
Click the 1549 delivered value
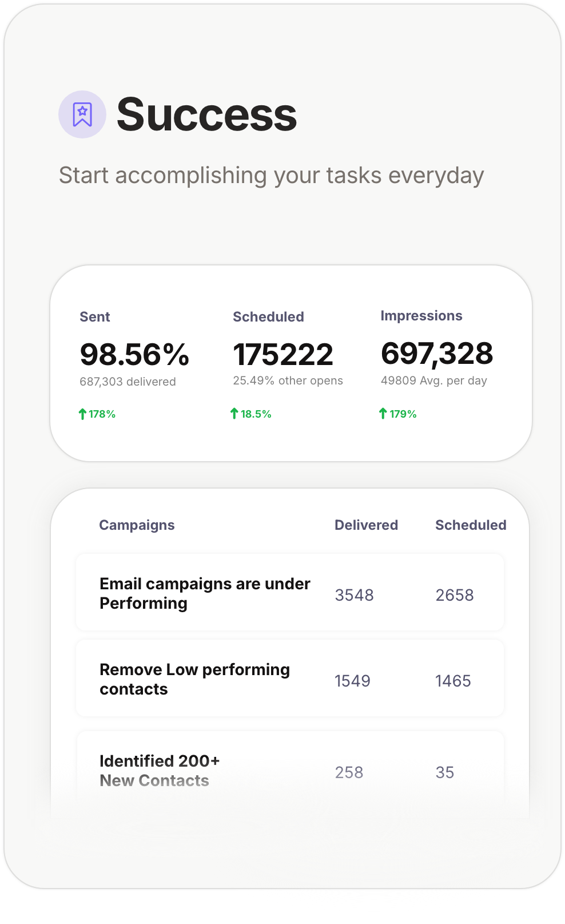(x=352, y=681)
